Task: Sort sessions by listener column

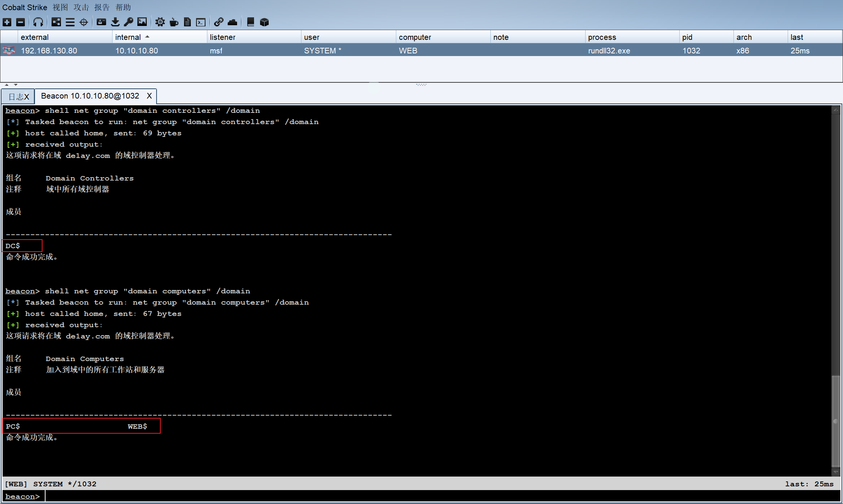Action: point(254,37)
